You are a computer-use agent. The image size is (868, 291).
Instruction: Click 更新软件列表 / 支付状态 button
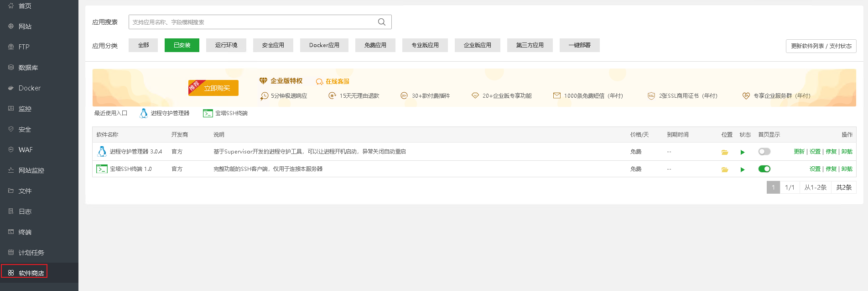(821, 46)
